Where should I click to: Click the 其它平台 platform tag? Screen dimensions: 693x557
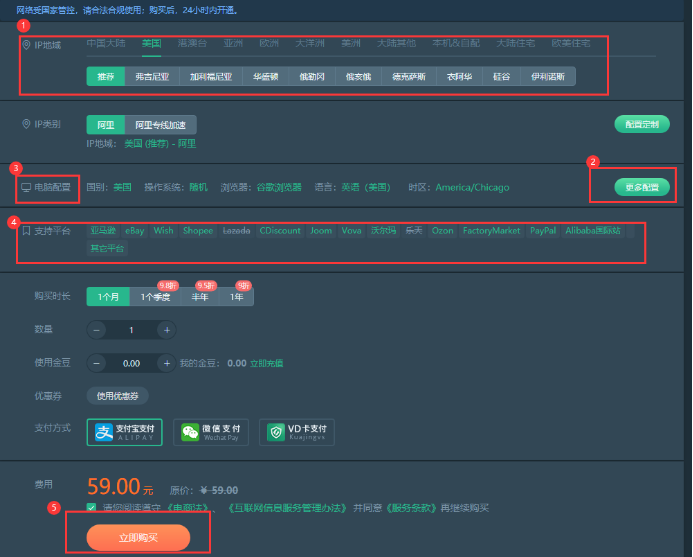pos(107,248)
